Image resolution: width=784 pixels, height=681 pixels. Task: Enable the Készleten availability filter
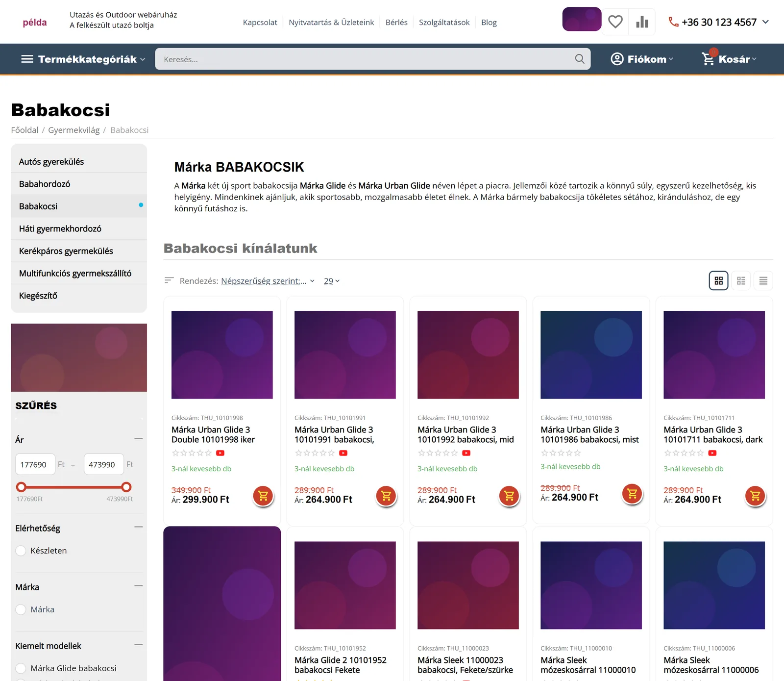coord(21,551)
